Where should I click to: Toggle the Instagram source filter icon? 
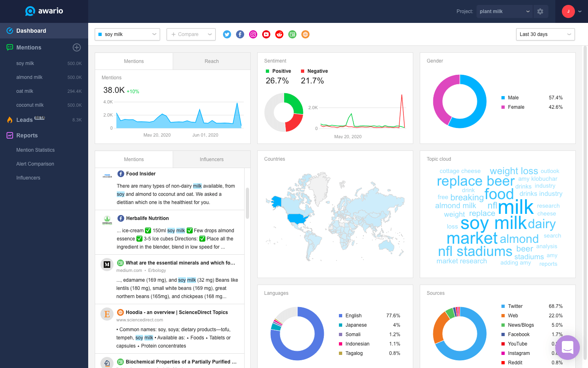click(x=253, y=34)
